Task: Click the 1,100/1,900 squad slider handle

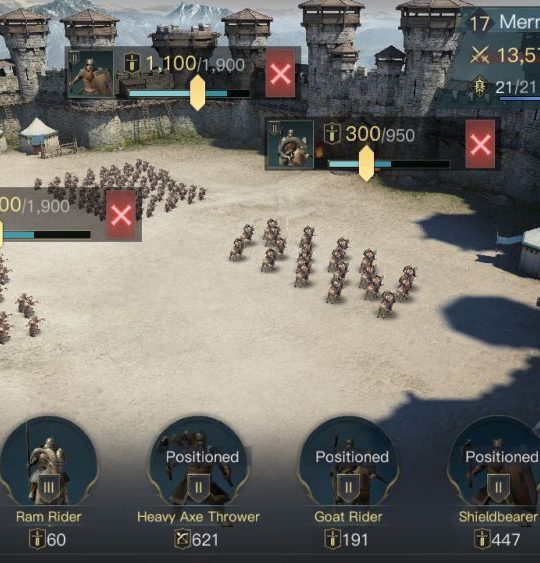Action: [197, 93]
